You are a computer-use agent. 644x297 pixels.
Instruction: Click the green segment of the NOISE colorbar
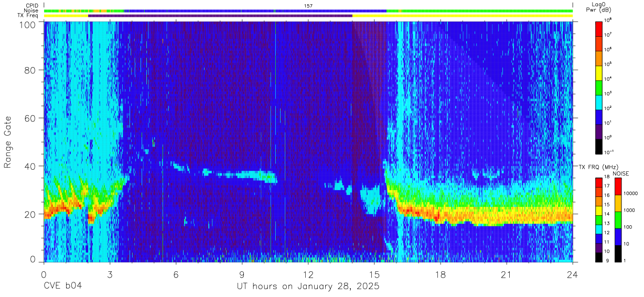(x=618, y=219)
